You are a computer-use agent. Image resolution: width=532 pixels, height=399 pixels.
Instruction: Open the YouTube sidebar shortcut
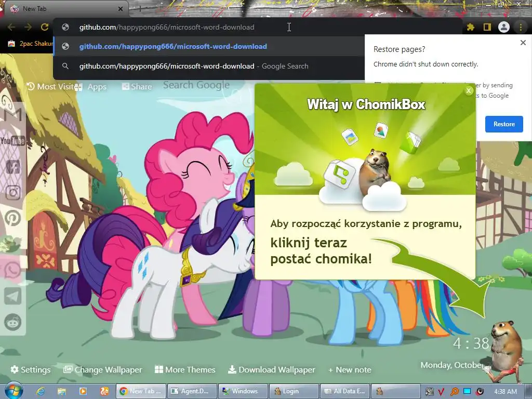click(x=13, y=141)
